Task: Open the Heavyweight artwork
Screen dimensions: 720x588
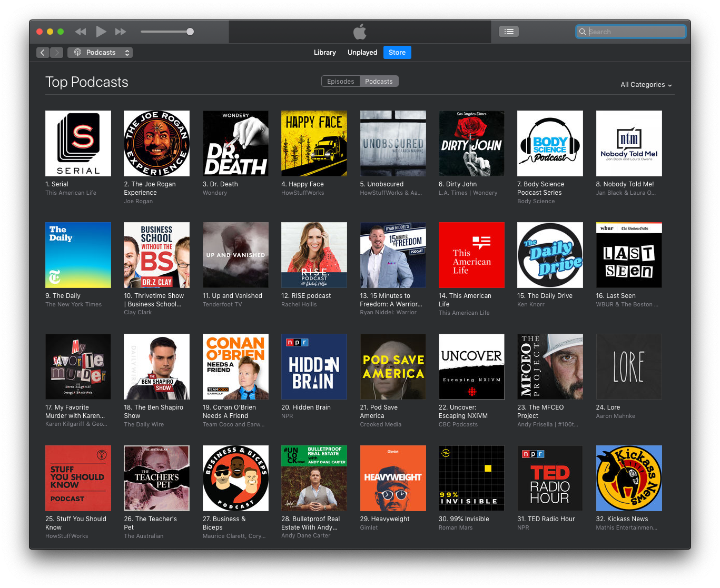Action: [x=393, y=478]
